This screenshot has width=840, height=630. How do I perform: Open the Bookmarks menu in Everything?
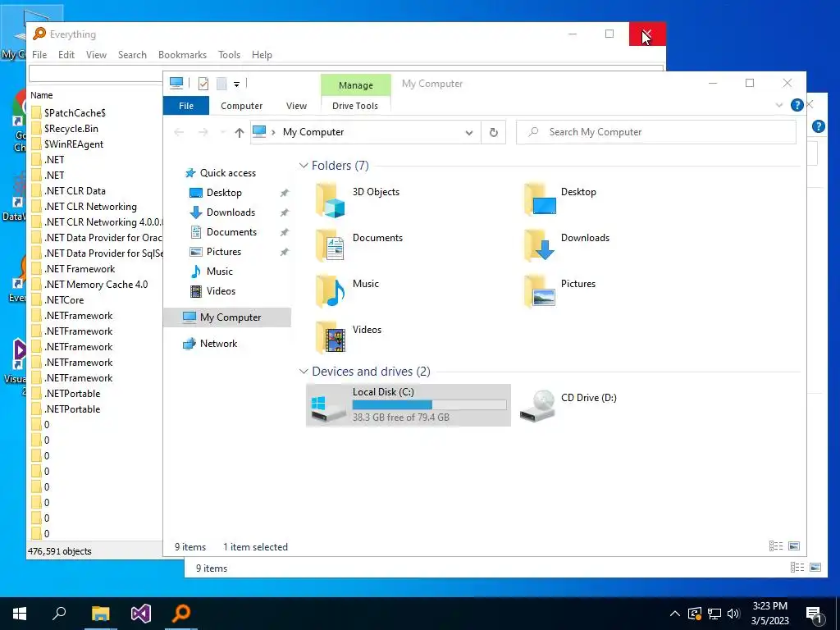pos(182,55)
